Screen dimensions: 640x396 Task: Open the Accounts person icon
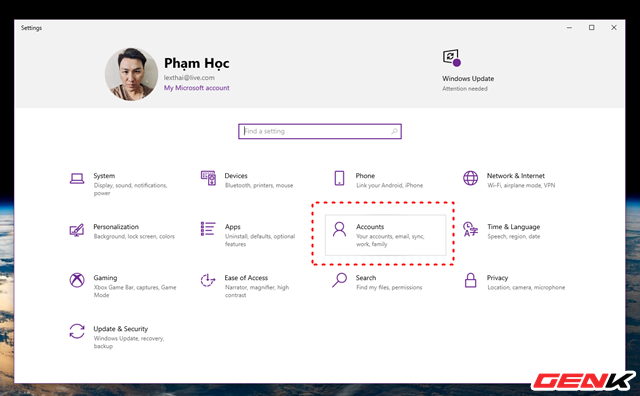(339, 229)
